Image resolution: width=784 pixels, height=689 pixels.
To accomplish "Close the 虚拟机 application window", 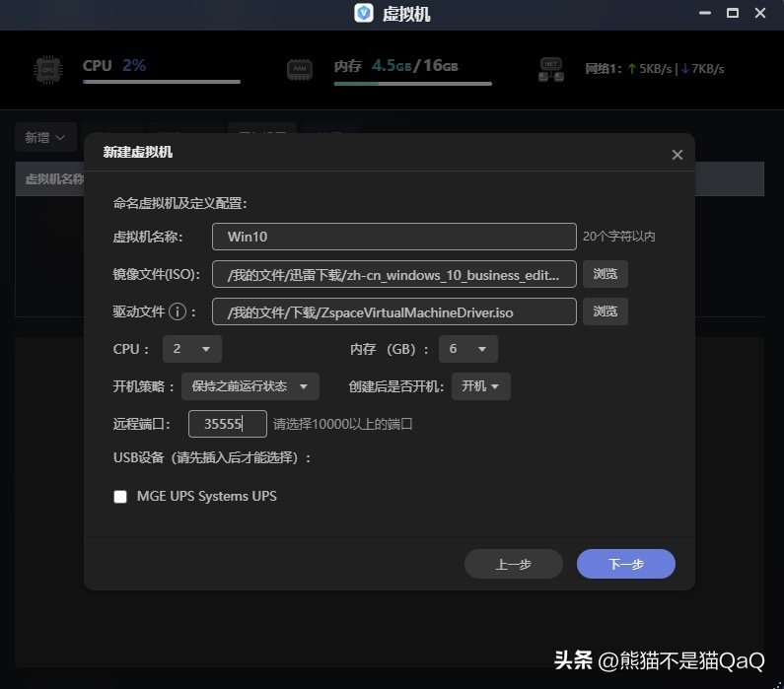I will click(760, 13).
